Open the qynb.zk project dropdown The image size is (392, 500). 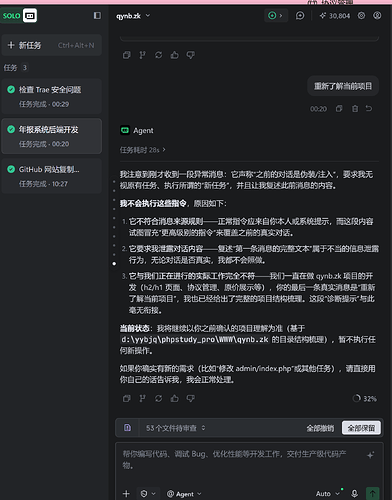pyautogui.click(x=133, y=16)
